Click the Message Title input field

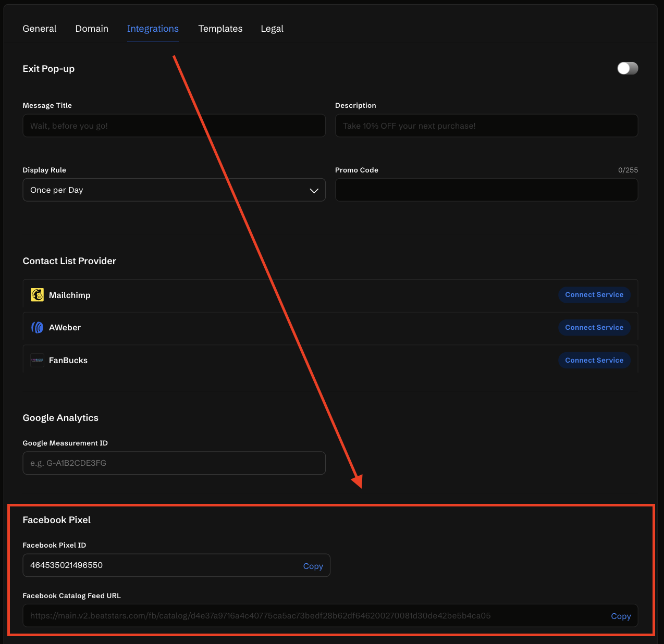click(174, 126)
